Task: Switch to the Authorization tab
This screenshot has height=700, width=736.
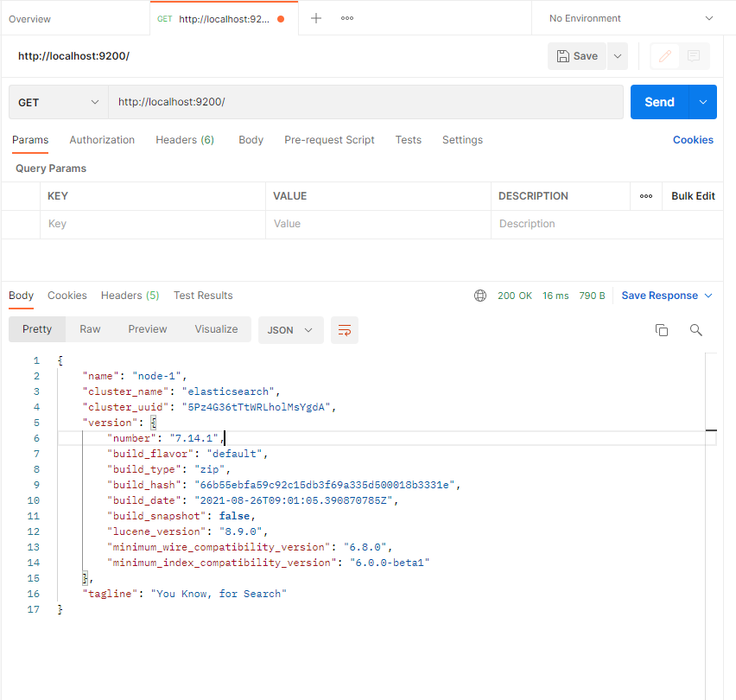Action: coord(102,140)
